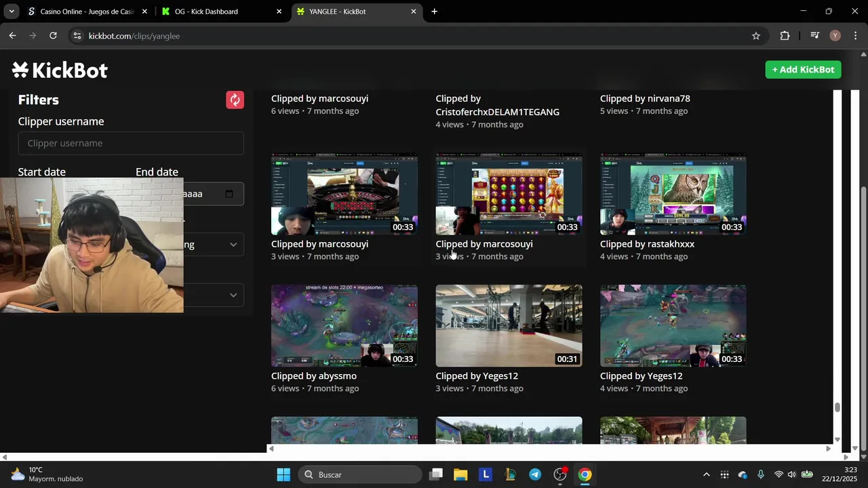
Task: Expand the first filter dropdown chevron
Action: [233, 245]
